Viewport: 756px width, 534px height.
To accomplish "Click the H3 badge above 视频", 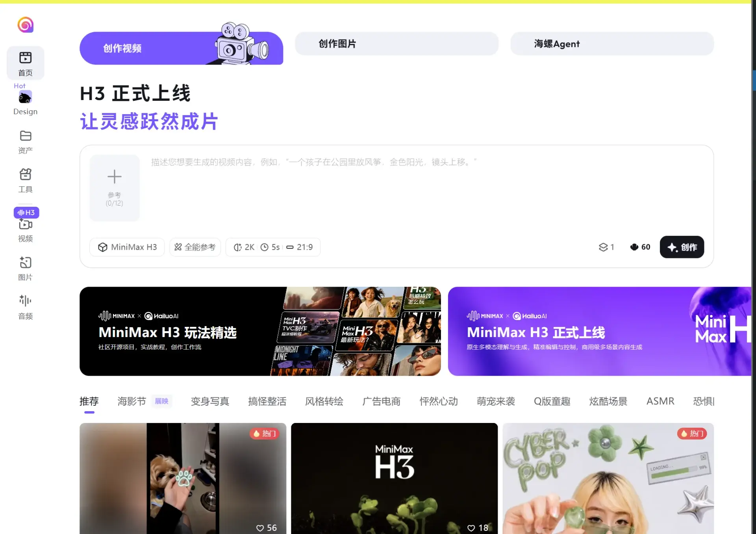I will click(x=26, y=213).
